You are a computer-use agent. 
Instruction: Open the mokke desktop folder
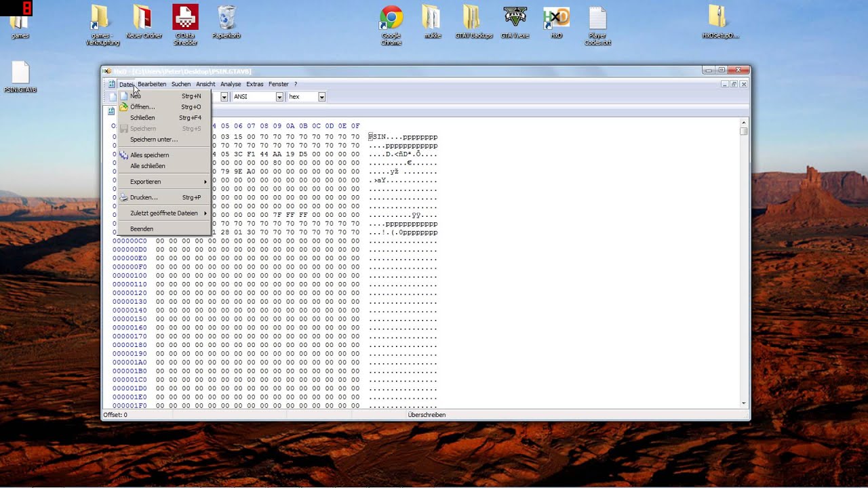tap(431, 22)
